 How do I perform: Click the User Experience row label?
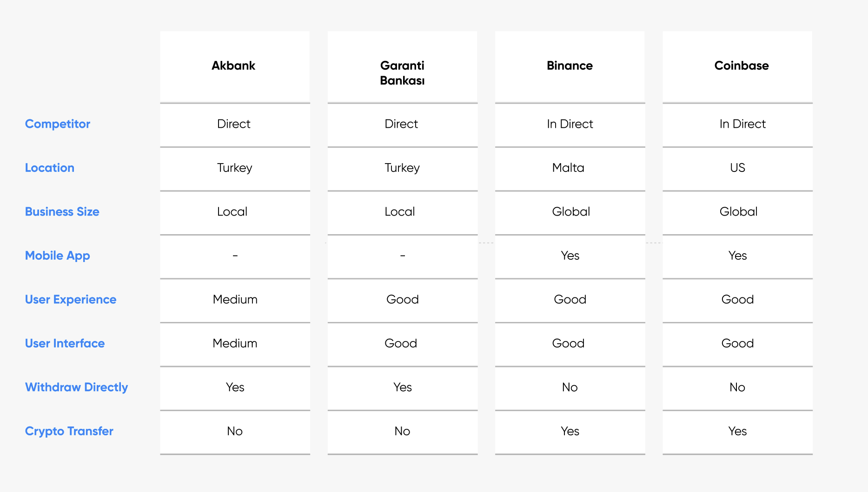(x=71, y=300)
